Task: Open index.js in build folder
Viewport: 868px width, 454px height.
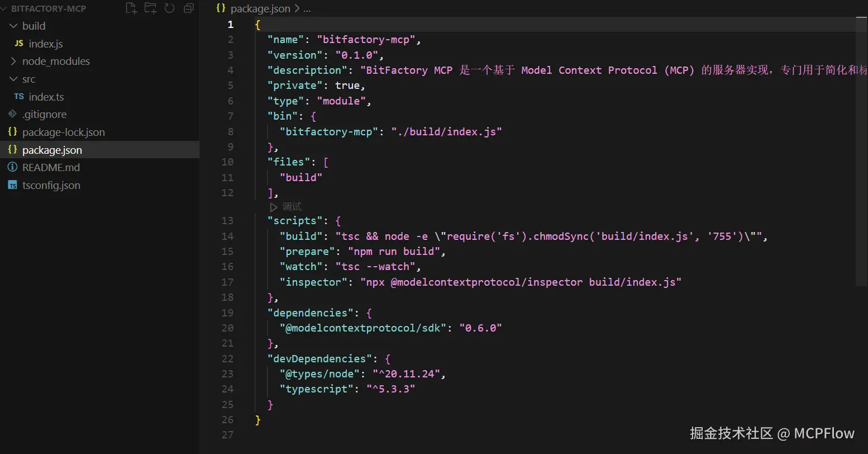Action: click(x=46, y=44)
